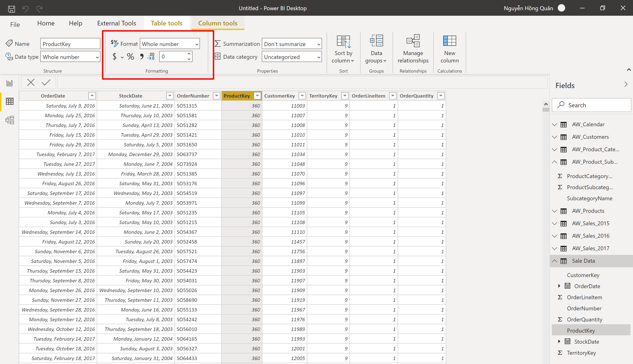Open OrderDate column filter dropdown

pos(92,96)
